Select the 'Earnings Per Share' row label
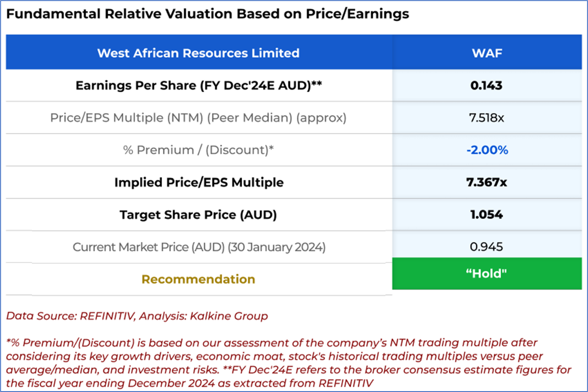Screen dimensions: 588x392 [198, 85]
